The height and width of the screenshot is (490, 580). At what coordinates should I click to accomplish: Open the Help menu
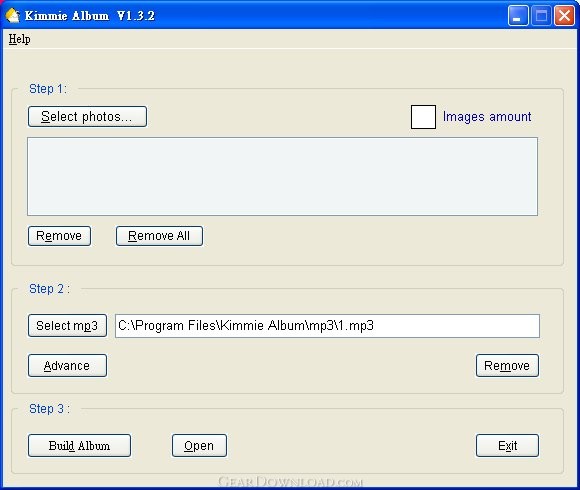[x=20, y=39]
